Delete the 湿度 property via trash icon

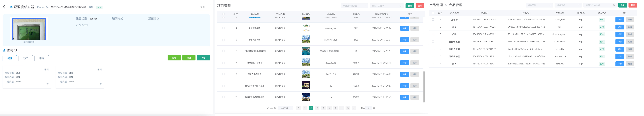48,84
